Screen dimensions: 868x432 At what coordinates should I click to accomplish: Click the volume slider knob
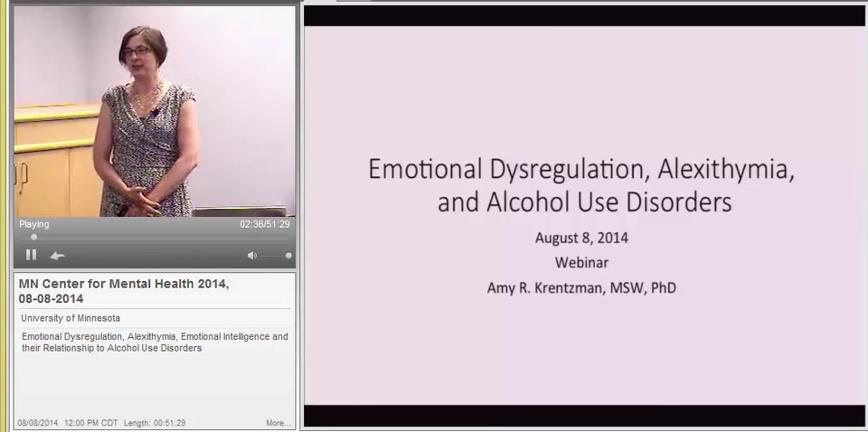coord(288,256)
